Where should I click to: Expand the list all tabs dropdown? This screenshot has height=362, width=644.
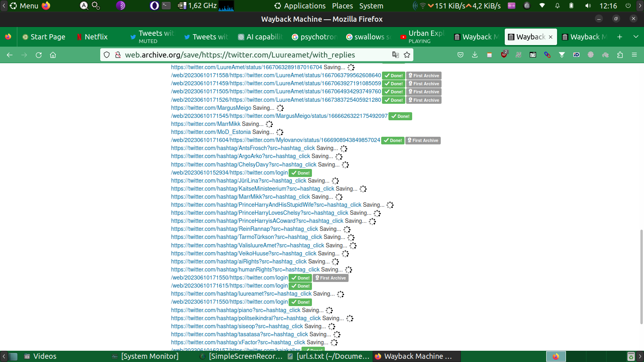pyautogui.click(x=636, y=37)
